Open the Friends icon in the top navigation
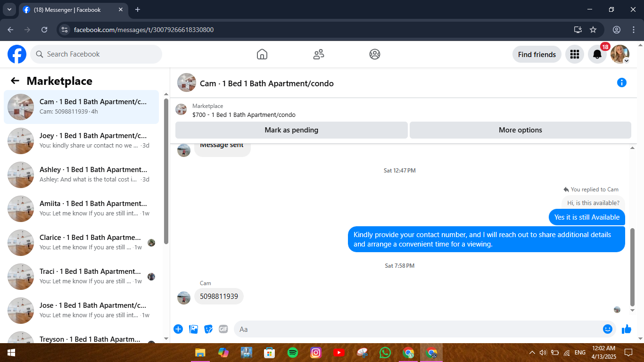The height and width of the screenshot is (362, 644). [x=319, y=54]
